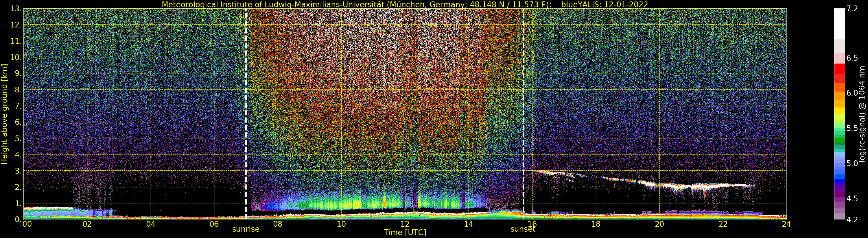This screenshot has height=238, width=868.
Task: Click the "4." height axis tick label
Action: click(18, 155)
